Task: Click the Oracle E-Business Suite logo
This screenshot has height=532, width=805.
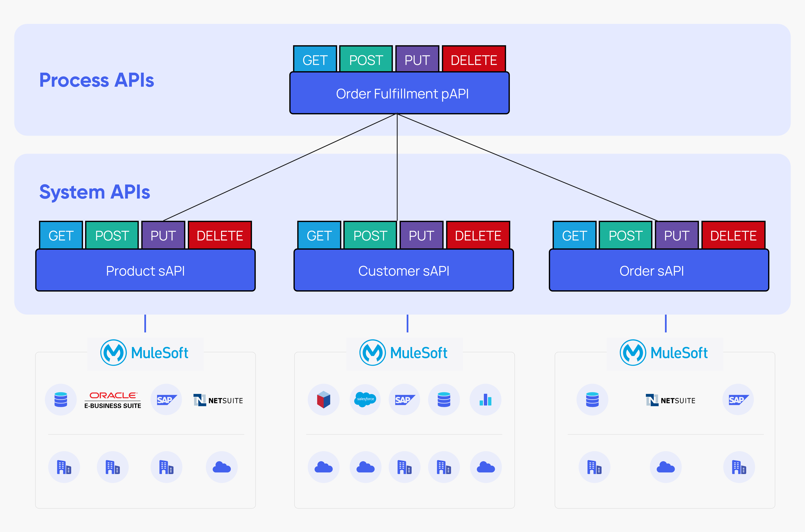Action: tap(113, 400)
